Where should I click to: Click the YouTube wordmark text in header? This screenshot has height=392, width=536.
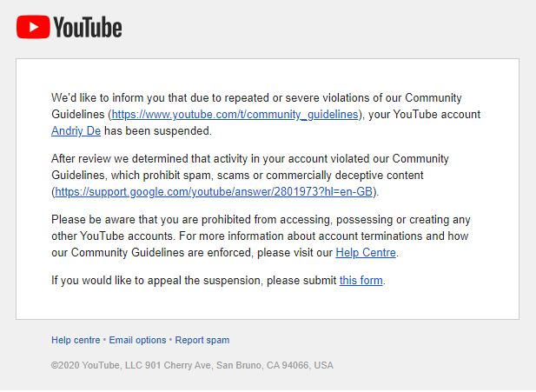(x=87, y=28)
